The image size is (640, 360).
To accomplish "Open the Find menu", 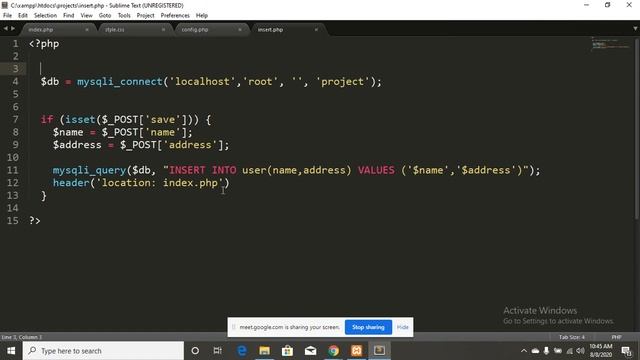I will (x=69, y=16).
